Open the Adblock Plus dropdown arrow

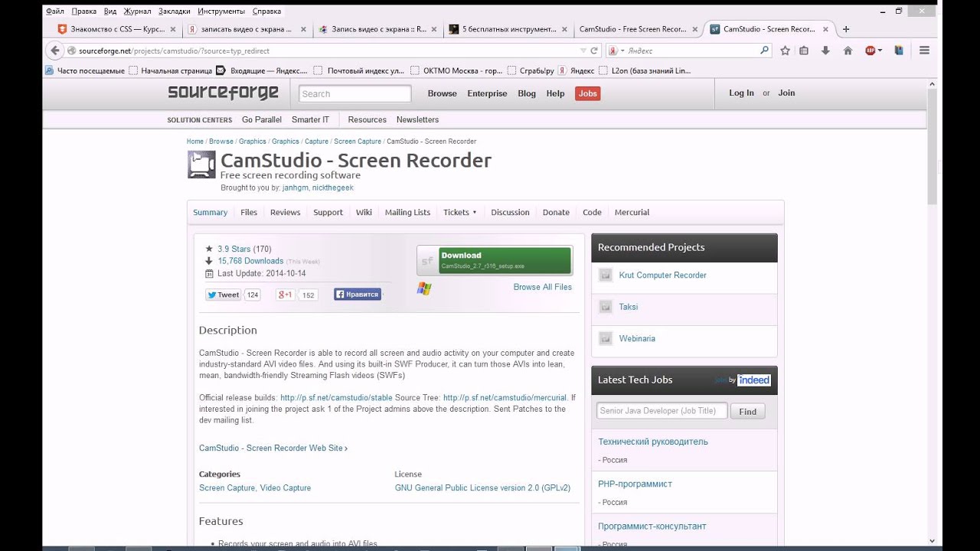[880, 51]
